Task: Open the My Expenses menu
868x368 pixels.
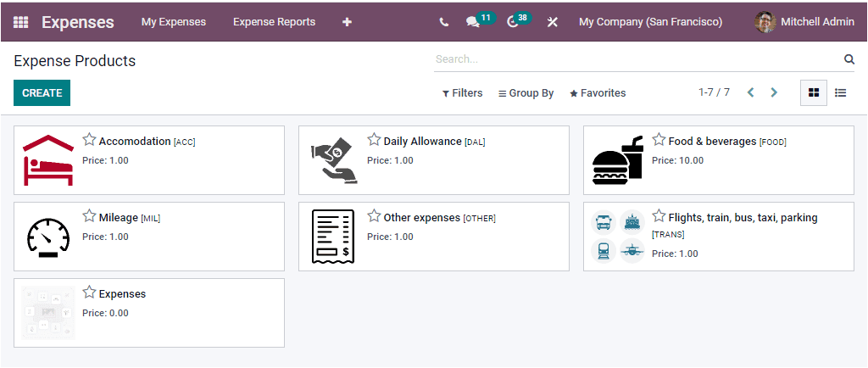Action: pyautogui.click(x=173, y=22)
